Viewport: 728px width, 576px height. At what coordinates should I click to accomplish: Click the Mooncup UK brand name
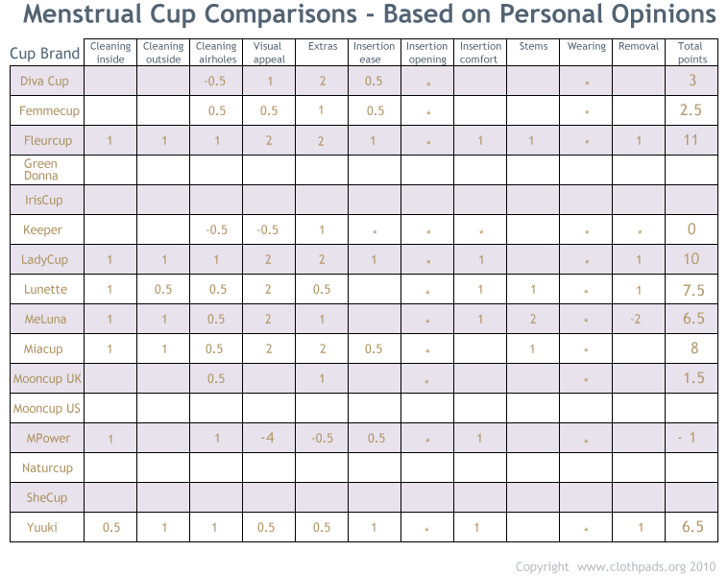point(47,379)
